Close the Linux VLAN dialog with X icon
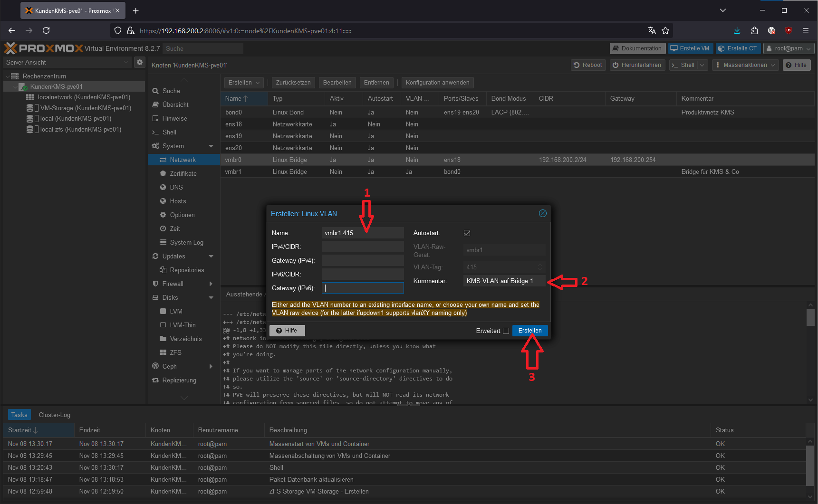The image size is (818, 504). 542,214
